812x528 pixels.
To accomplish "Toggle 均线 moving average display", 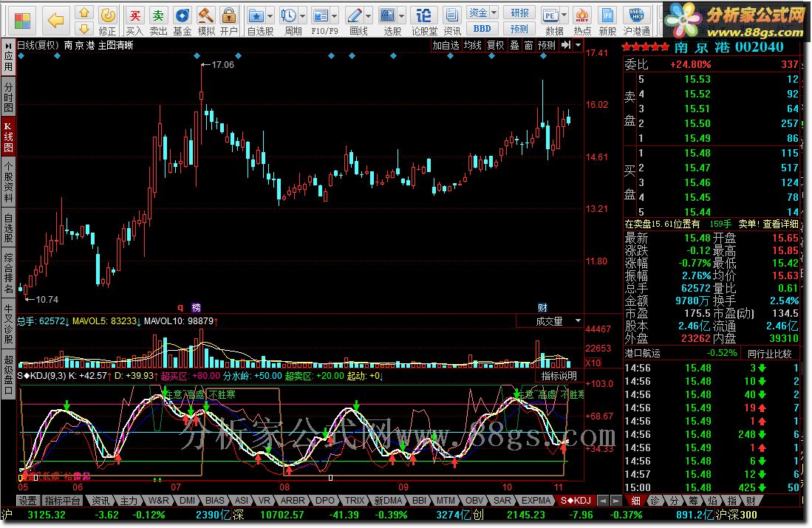I will (472, 45).
